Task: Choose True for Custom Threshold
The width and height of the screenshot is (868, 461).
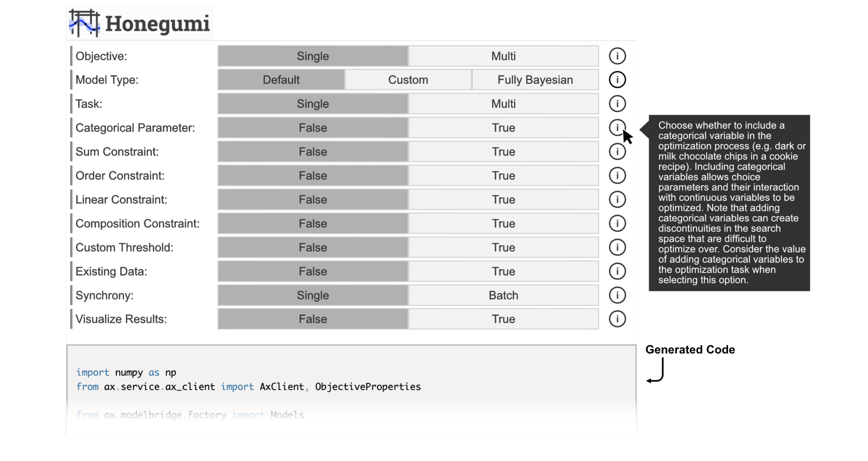Action: pos(503,247)
